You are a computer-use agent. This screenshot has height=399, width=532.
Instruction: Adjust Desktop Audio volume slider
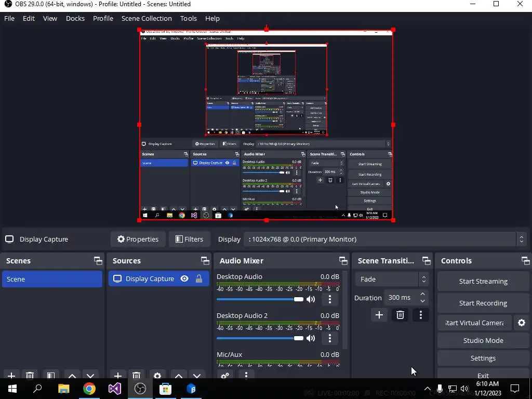point(260,299)
